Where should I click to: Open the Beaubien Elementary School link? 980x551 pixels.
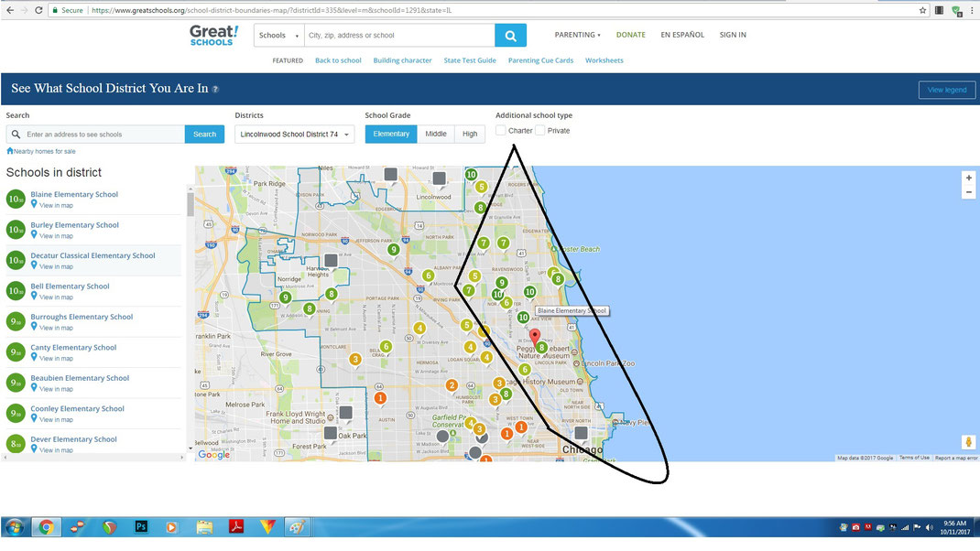coord(80,378)
